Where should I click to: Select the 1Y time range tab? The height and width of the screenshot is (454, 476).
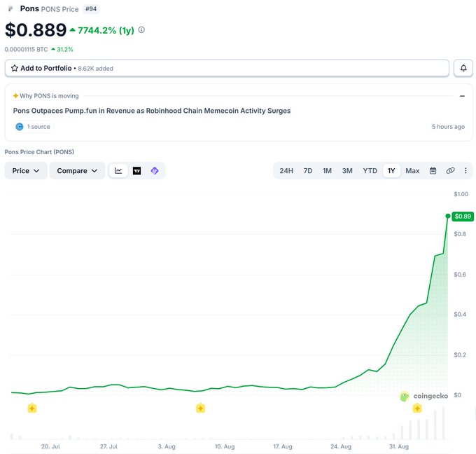391,171
